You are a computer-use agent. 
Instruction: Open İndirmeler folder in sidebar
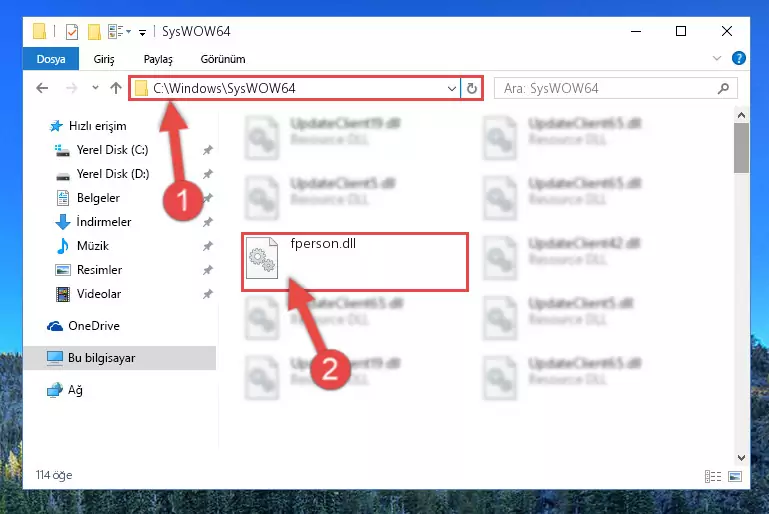103,222
